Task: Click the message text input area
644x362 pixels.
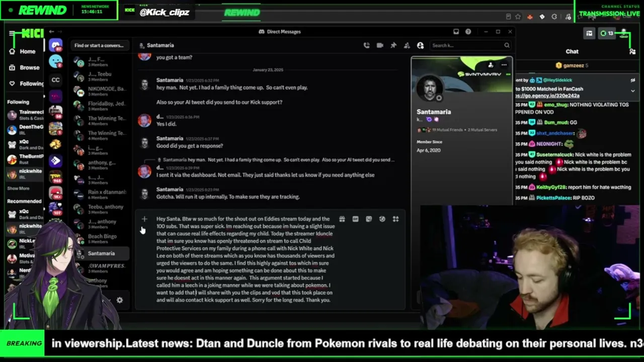Action: 245,259
